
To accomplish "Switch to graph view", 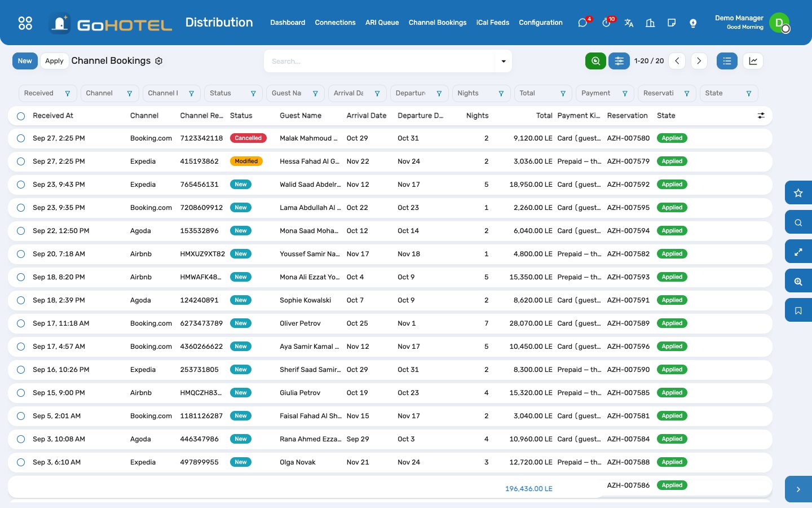I will 753,61.
